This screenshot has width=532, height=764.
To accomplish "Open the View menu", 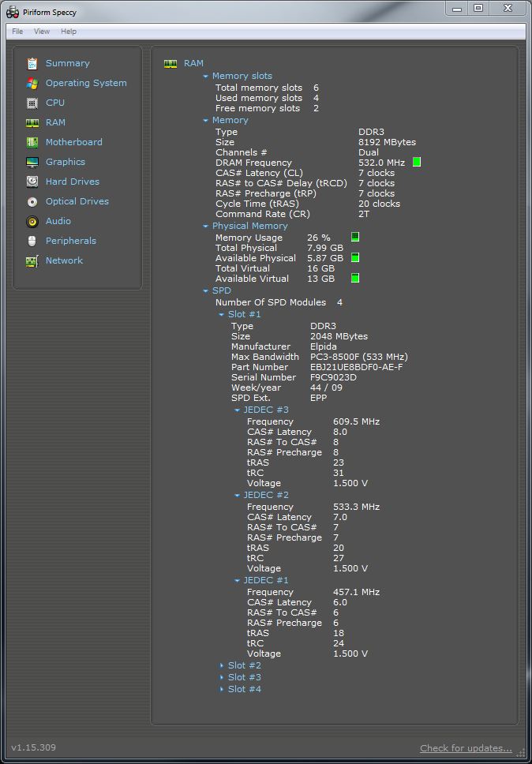I will pyautogui.click(x=42, y=32).
